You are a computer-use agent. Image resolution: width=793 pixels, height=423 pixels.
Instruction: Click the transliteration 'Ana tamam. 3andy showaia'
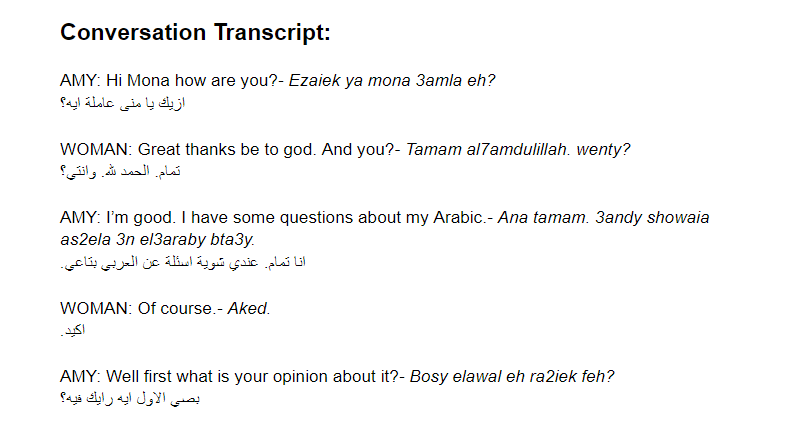coord(603,218)
